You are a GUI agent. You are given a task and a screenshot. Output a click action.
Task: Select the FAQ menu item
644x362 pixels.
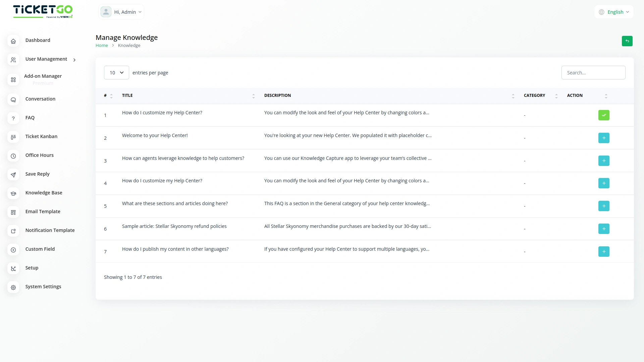coord(30,118)
